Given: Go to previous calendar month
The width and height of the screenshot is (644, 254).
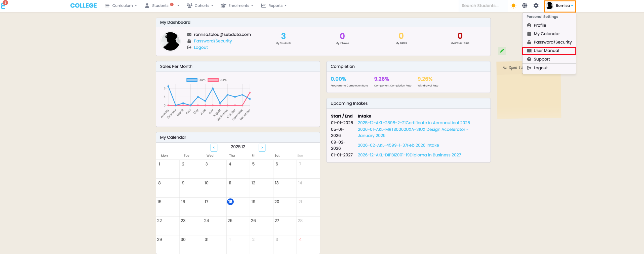Looking at the screenshot, I should click(214, 147).
